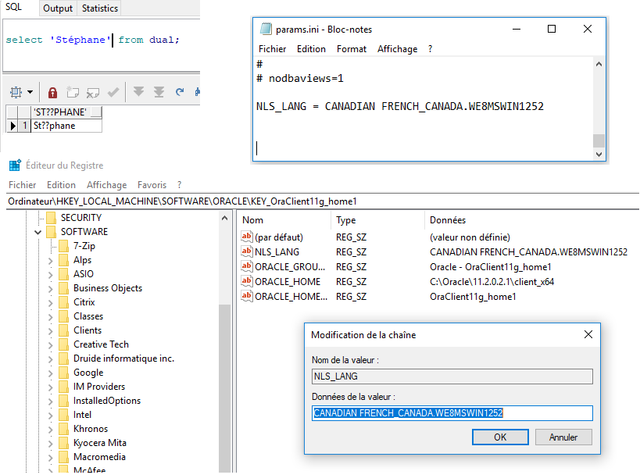640x474 pixels.
Task: Click the red lock edit-data icon
Action: click(52, 93)
